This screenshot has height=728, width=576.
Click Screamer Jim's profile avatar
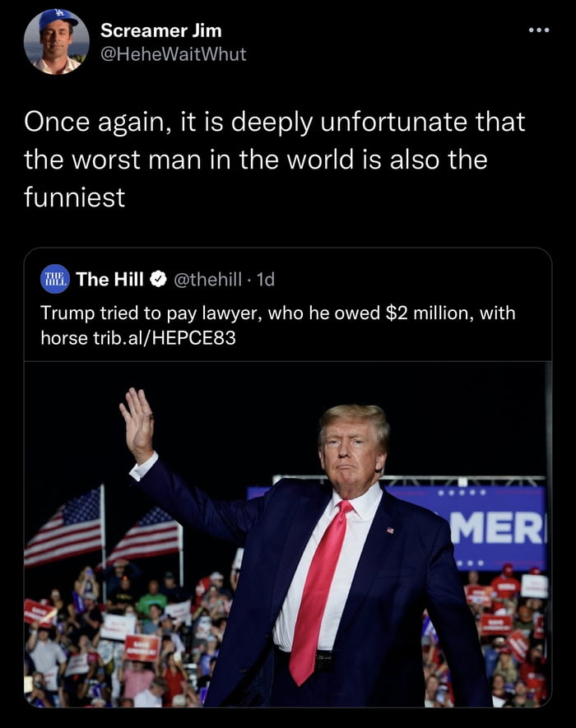coord(58,41)
